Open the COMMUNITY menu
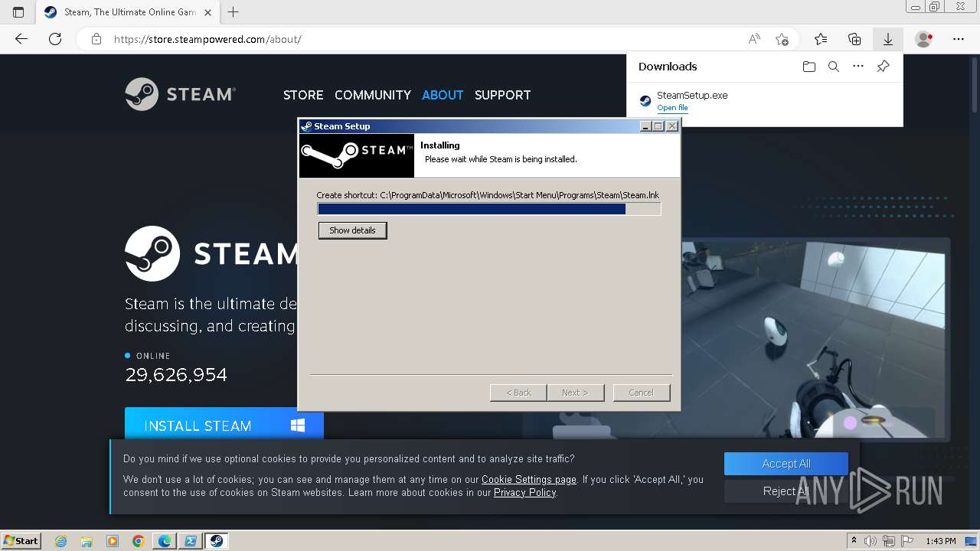Image resolution: width=980 pixels, height=551 pixels. tap(373, 95)
